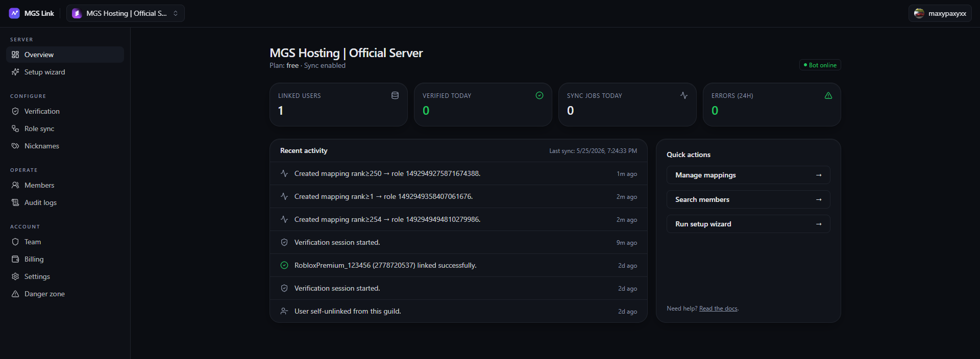Viewport: 980px width, 359px height.
Task: Click the MGS Link logo icon
Action: click(x=14, y=13)
